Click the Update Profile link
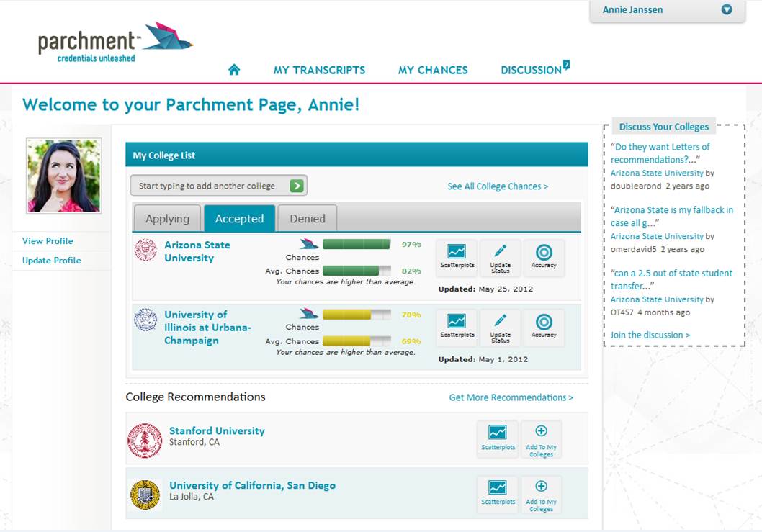The width and height of the screenshot is (762, 532). click(52, 261)
